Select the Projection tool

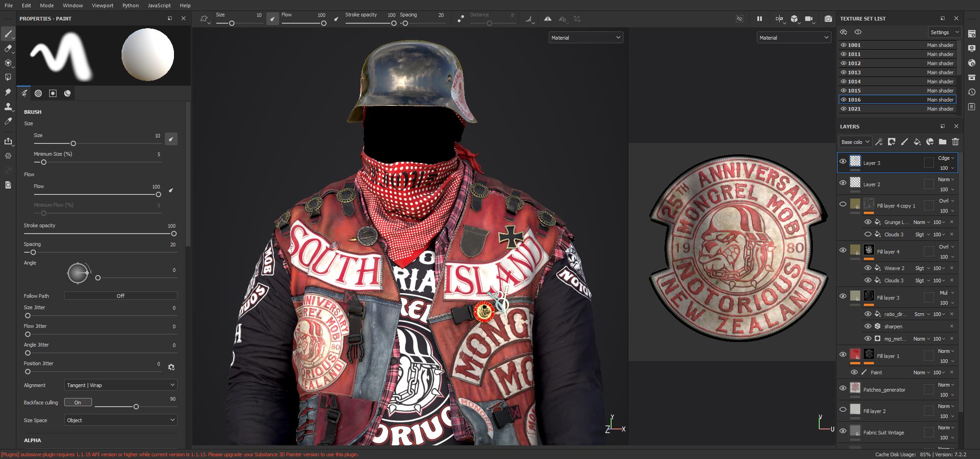click(8, 63)
